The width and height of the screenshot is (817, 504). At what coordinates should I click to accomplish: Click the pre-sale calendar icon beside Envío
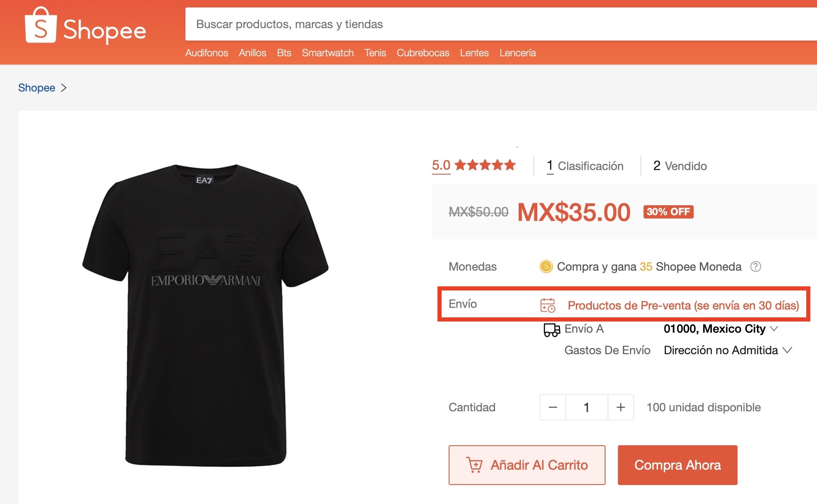pyautogui.click(x=547, y=306)
